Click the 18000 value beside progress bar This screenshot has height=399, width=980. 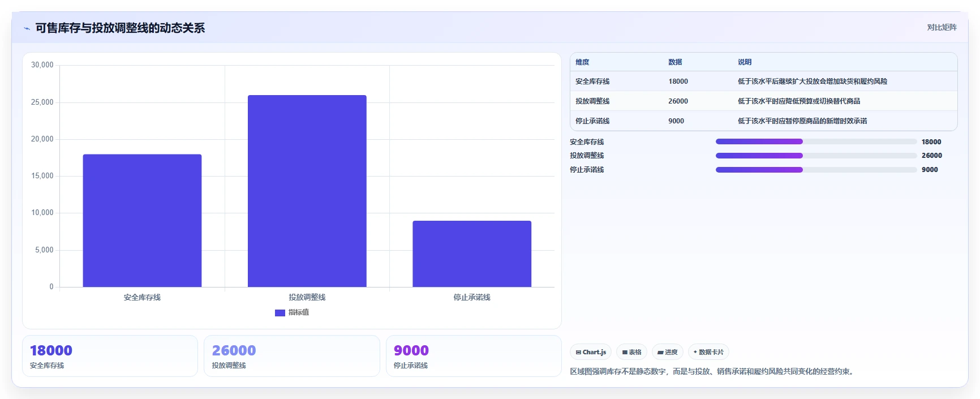pyautogui.click(x=931, y=142)
